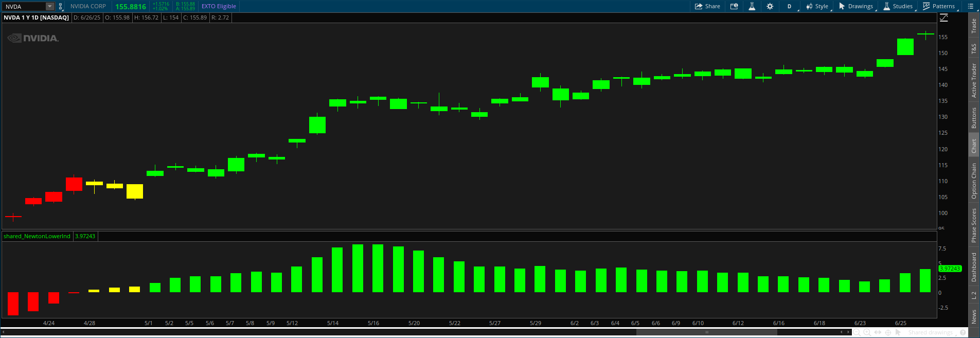Image resolution: width=980 pixels, height=338 pixels.
Task: Click the time axis scrollbar thumb
Action: click(x=706, y=332)
